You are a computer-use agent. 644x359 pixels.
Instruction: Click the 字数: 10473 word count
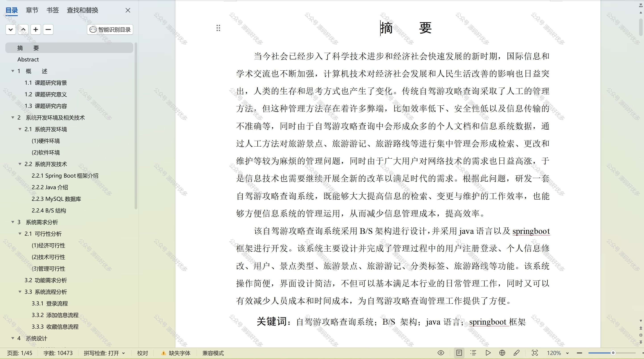58,353
